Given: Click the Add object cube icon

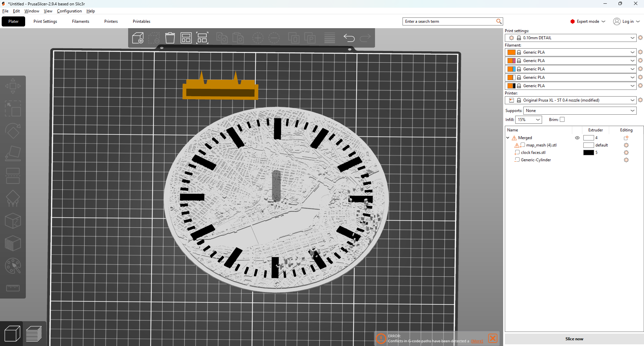Looking at the screenshot, I should (x=138, y=38).
